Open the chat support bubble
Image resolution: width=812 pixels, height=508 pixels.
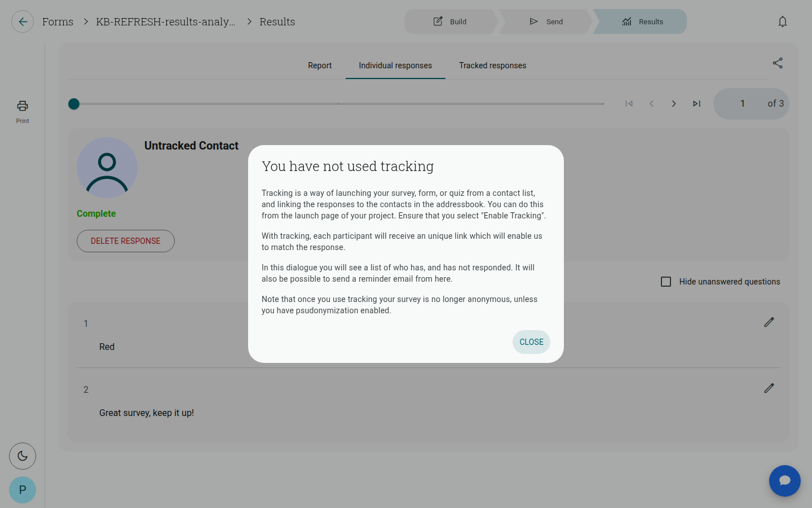point(784,481)
